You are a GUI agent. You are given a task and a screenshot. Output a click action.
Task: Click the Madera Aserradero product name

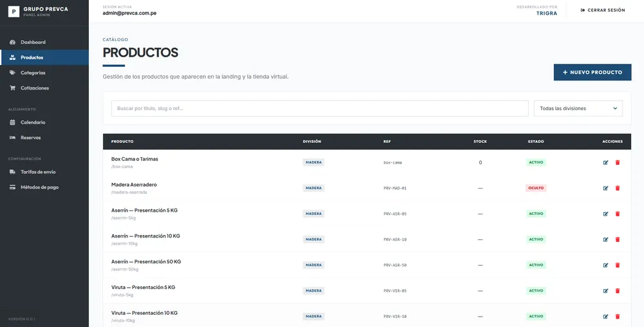pyautogui.click(x=134, y=185)
